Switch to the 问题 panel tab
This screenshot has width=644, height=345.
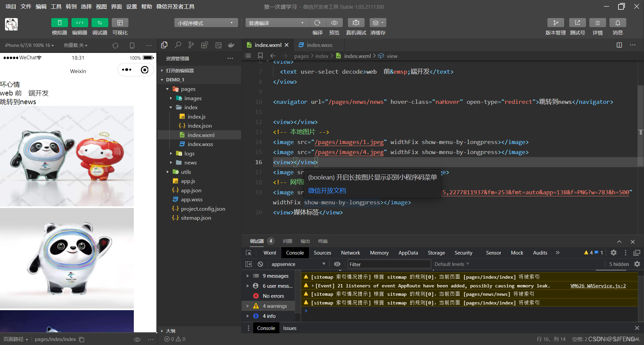(x=287, y=241)
